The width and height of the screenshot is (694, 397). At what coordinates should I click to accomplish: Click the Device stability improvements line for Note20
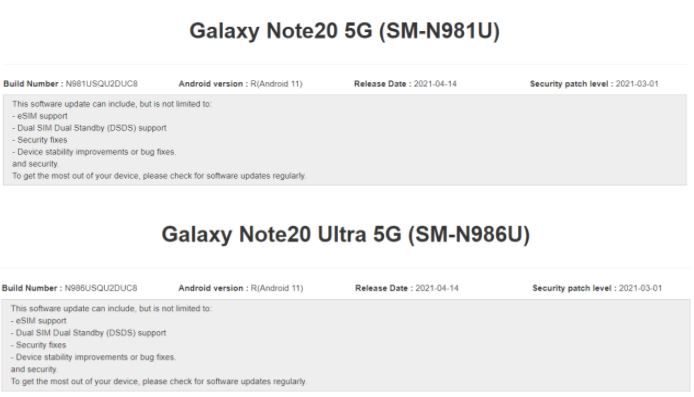click(x=94, y=152)
